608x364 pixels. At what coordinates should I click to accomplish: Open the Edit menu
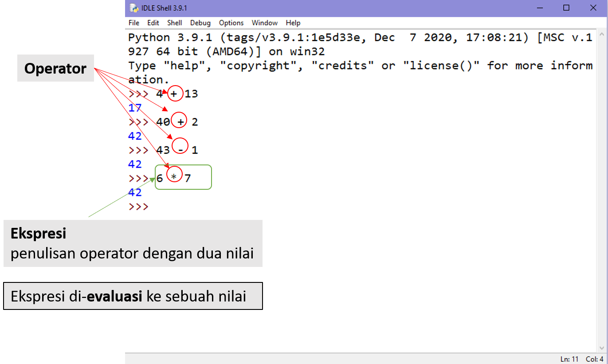pyautogui.click(x=153, y=23)
